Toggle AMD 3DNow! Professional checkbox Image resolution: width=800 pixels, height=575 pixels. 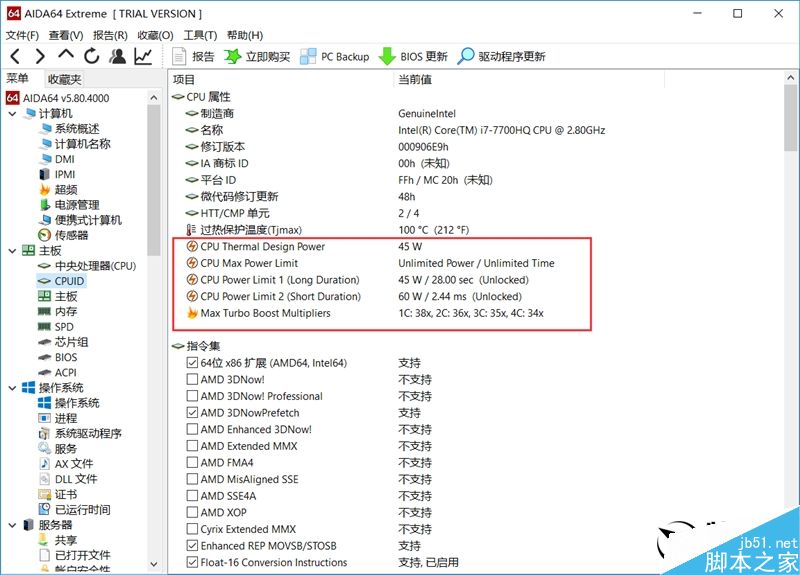pyautogui.click(x=192, y=396)
